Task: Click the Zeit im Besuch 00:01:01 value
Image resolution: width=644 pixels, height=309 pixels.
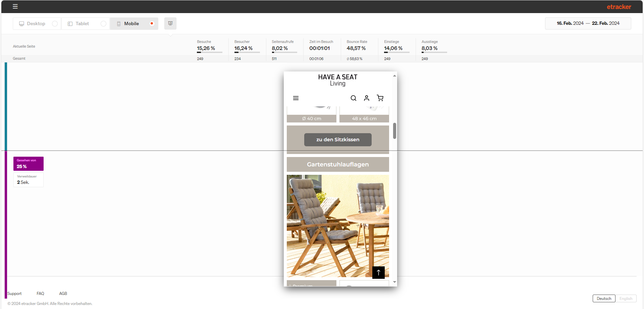Action: point(320,48)
